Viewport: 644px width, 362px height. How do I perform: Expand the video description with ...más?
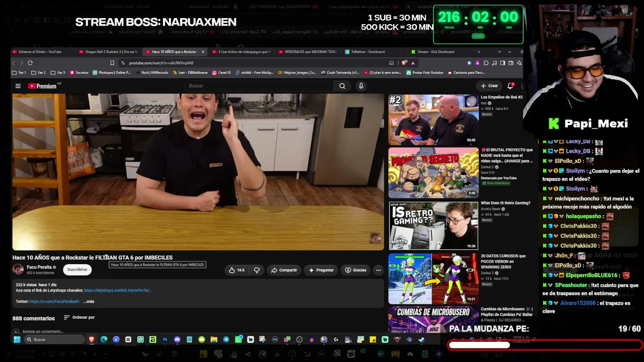[89, 302]
